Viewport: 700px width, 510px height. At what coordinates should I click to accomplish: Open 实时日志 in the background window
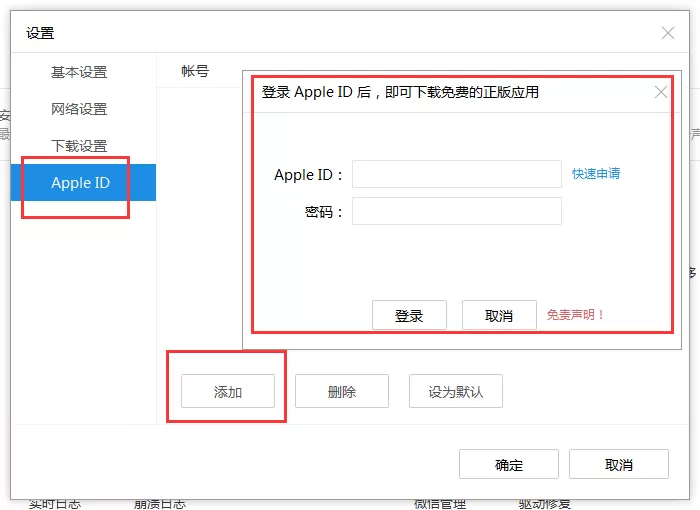click(x=55, y=505)
